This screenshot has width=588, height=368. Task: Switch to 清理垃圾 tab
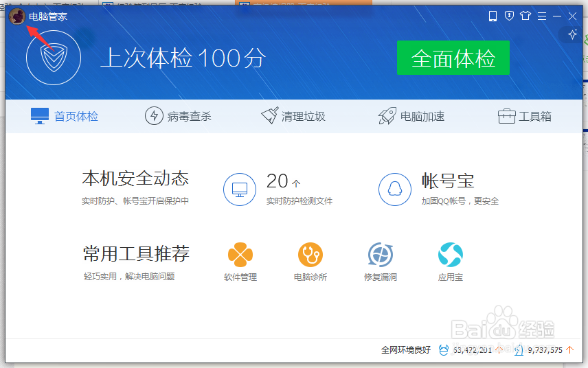[x=293, y=116]
